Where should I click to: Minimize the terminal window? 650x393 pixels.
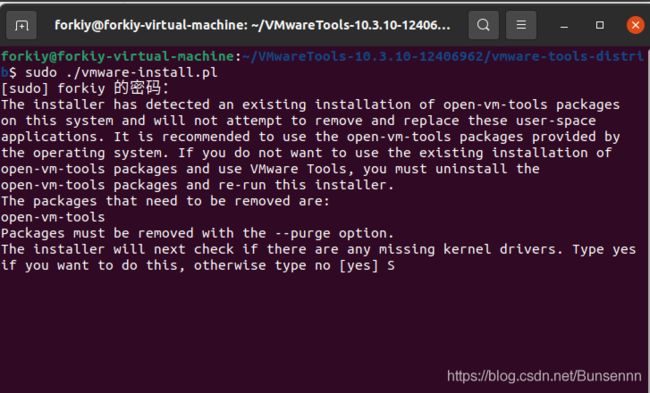(563, 26)
